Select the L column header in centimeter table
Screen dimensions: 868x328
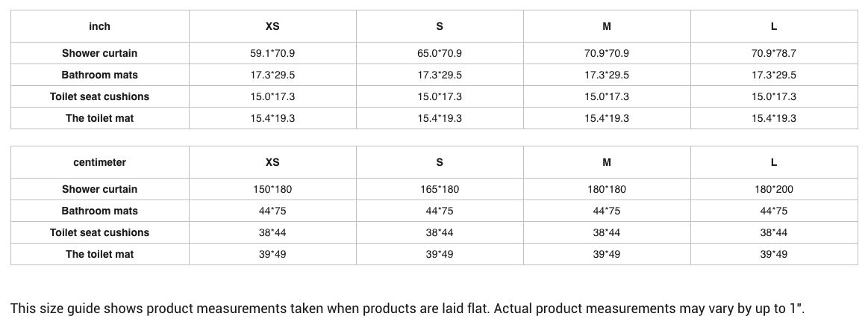pyautogui.click(x=773, y=162)
